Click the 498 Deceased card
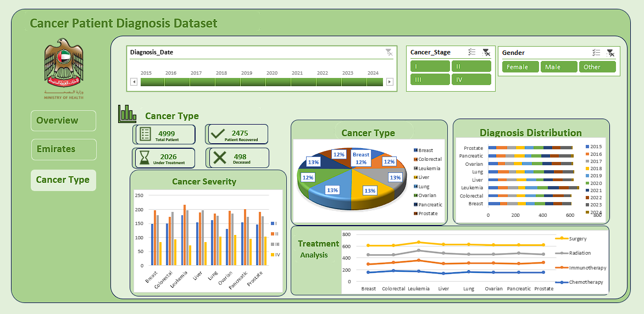This screenshot has width=644, height=314. (x=238, y=158)
